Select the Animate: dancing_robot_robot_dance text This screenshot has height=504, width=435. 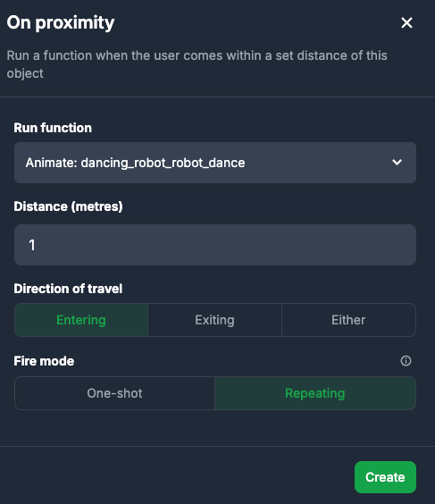point(135,163)
